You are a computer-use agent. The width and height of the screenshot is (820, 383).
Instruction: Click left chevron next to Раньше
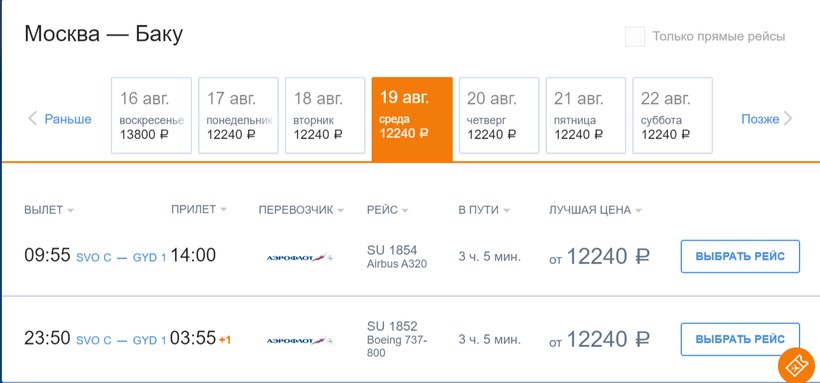(32, 119)
